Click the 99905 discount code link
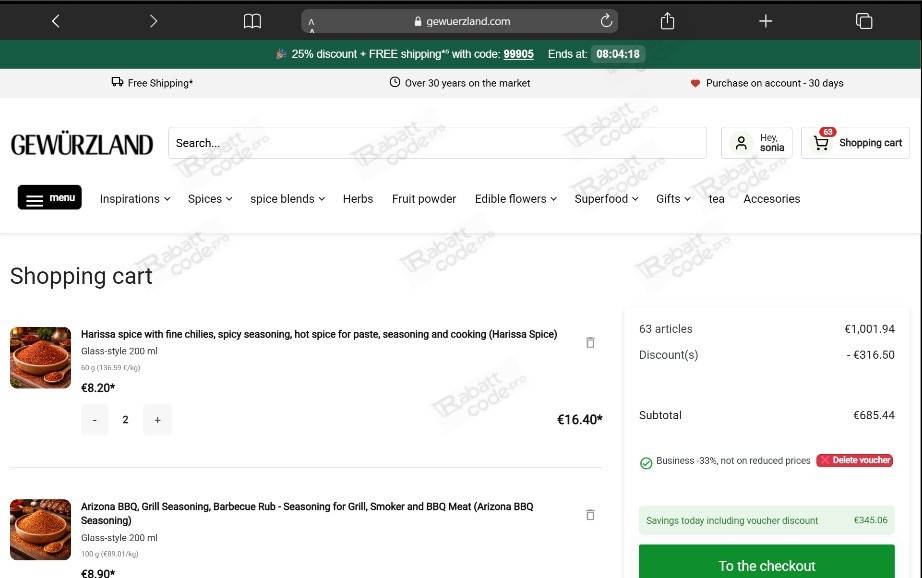Screen dimensions: 922x578 click(x=519, y=54)
